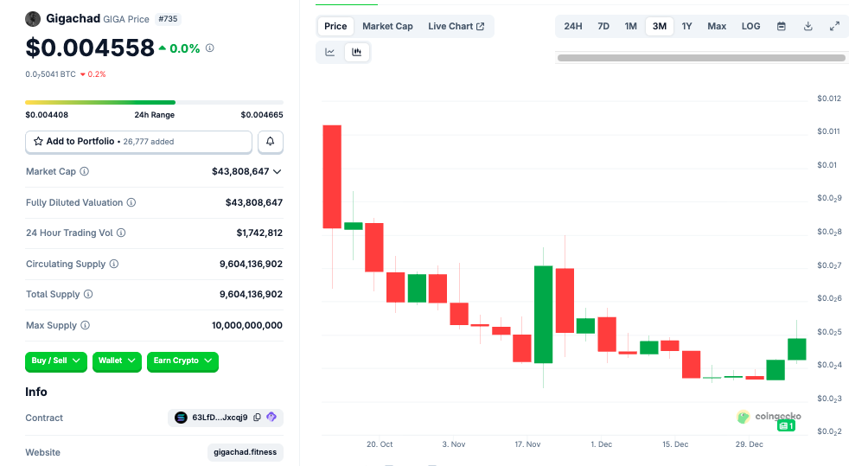The image size is (868, 466).
Task: Download chart data icon
Action: pyautogui.click(x=808, y=26)
